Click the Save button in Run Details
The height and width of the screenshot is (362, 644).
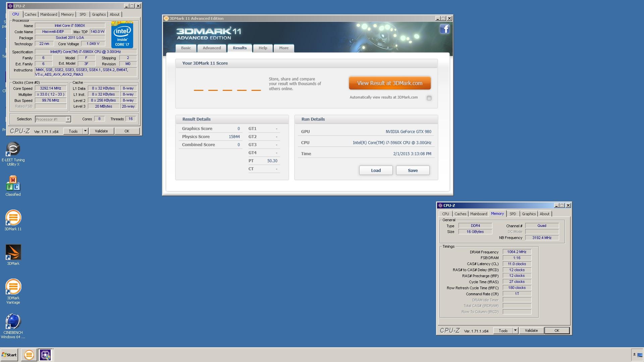pos(413,170)
